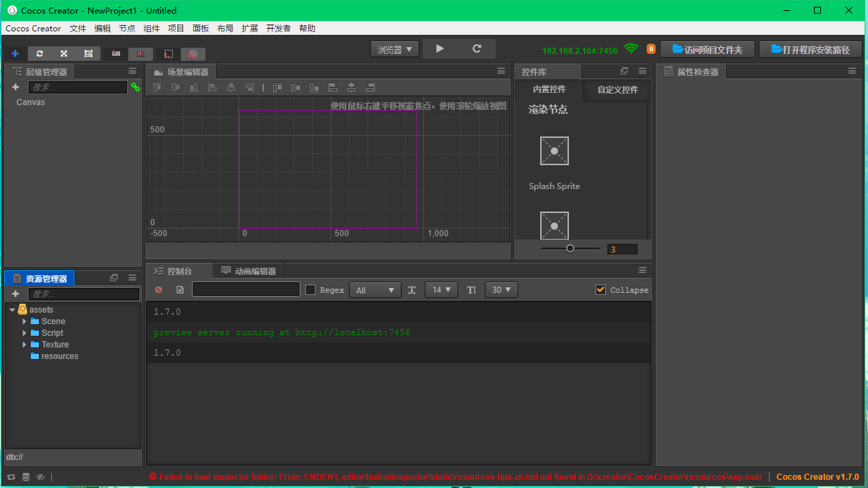Image resolution: width=868 pixels, height=488 pixels.
Task: Click the align horizontal center icon
Action: [x=231, y=87]
